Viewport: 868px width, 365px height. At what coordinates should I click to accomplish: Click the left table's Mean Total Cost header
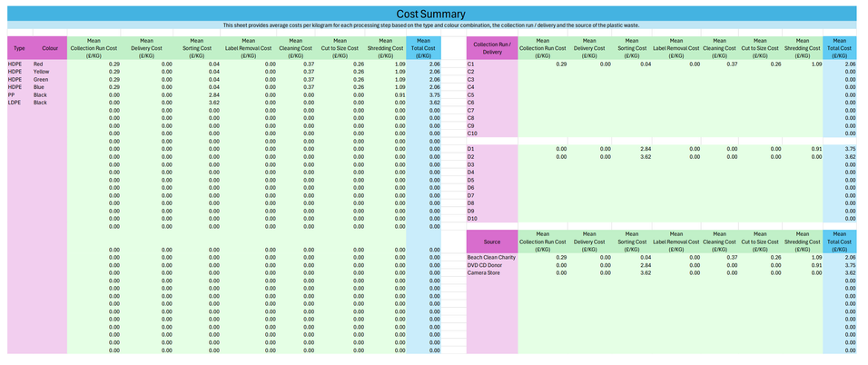coord(423,48)
